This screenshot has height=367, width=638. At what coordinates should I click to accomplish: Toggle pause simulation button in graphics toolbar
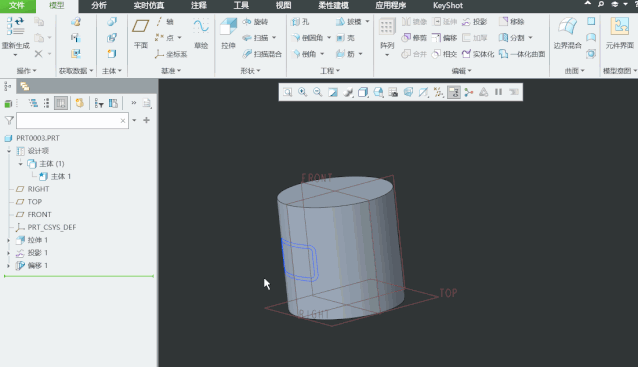tap(498, 92)
